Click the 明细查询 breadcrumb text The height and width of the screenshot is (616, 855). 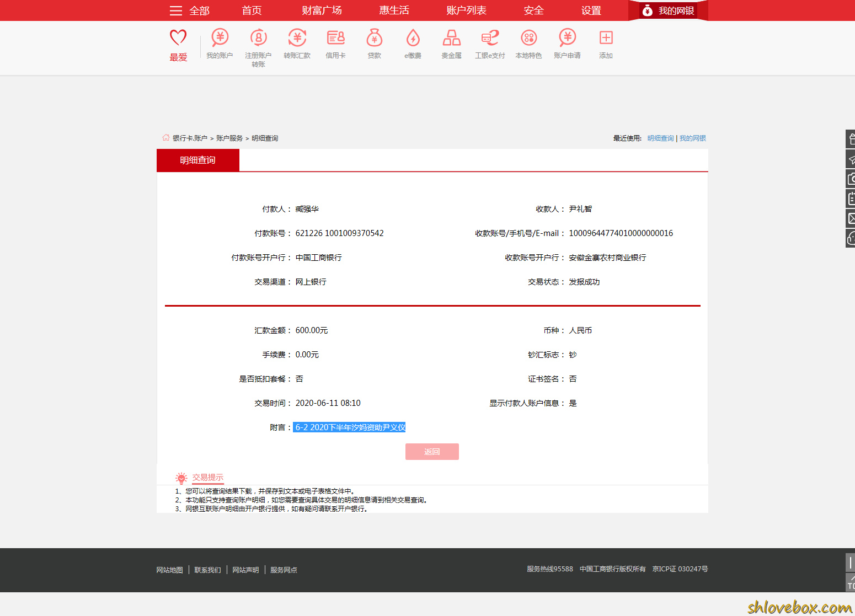coord(265,138)
